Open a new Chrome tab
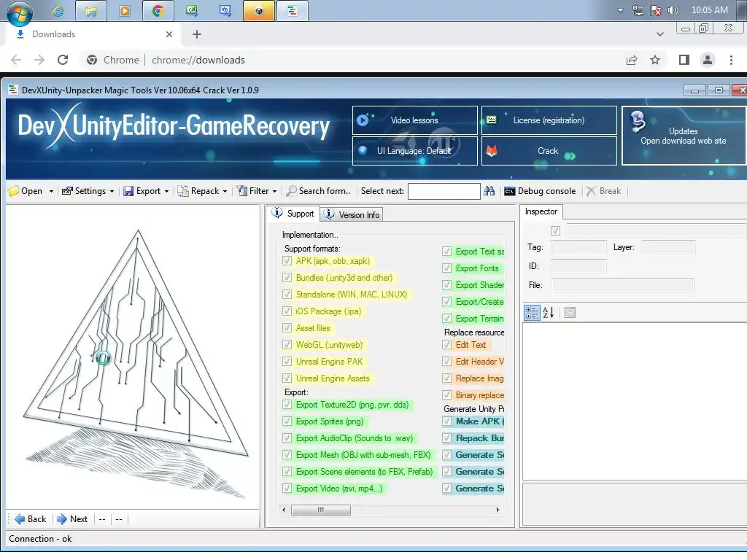 coord(197,34)
